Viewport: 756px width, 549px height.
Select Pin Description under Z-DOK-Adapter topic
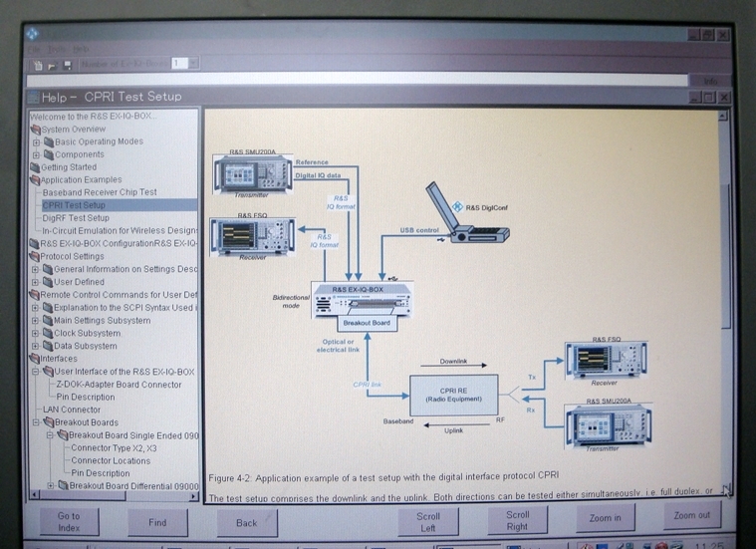click(86, 397)
